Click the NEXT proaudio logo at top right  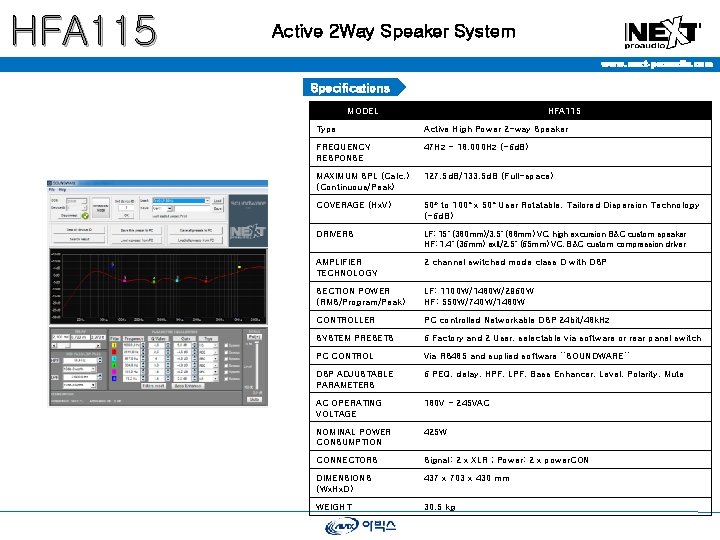pos(662,32)
